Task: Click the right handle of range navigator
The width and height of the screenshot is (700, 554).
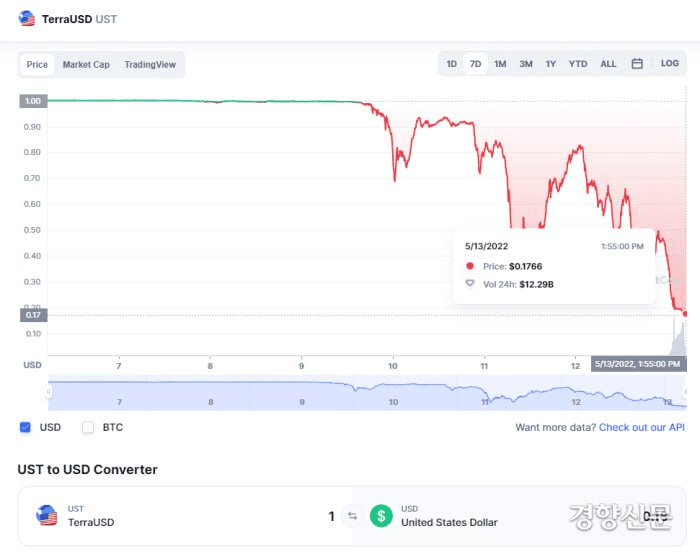Action: point(685,392)
